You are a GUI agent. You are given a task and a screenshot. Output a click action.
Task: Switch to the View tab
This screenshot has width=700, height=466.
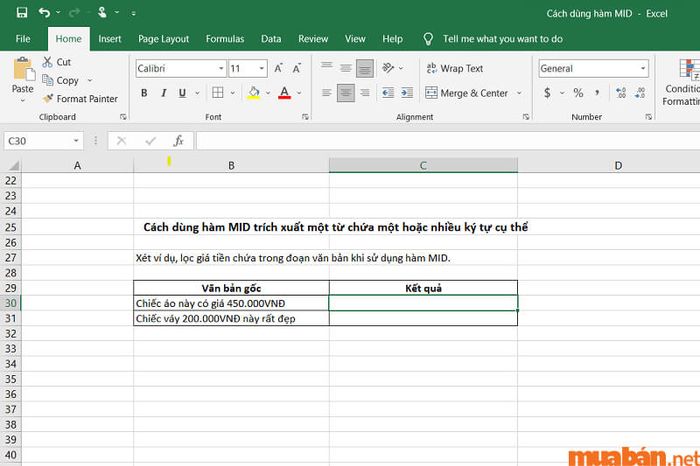coord(355,39)
